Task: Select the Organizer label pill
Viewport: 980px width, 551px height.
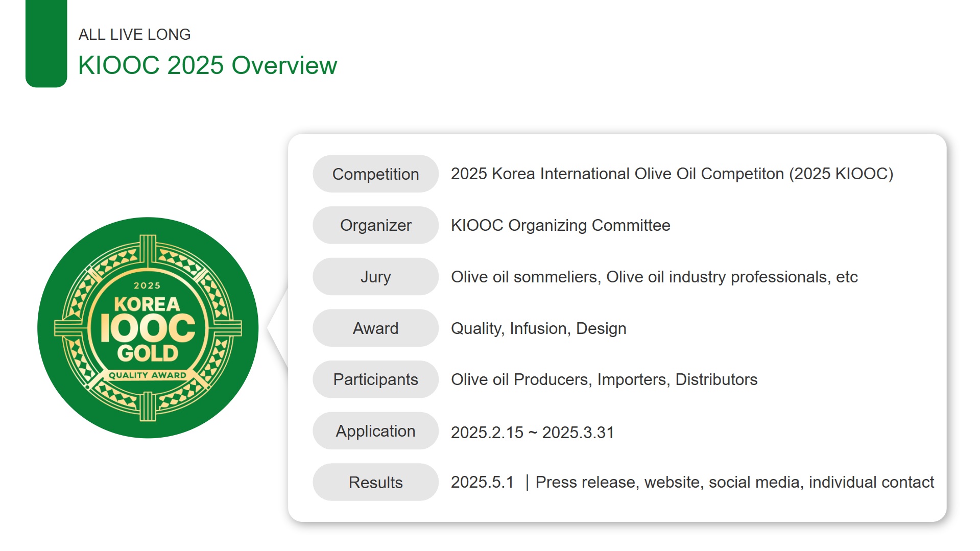Action: click(x=375, y=225)
